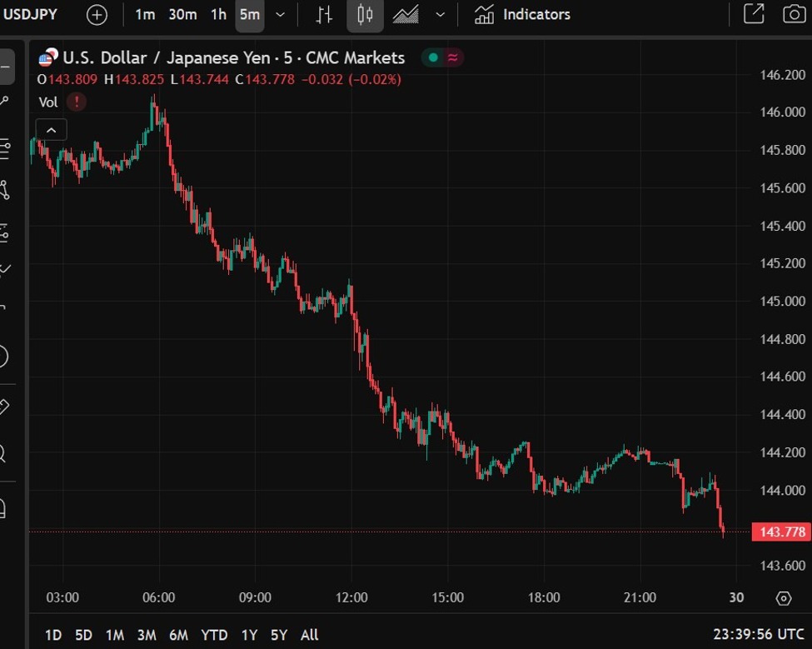Select the ruler measure tool
Screen dimensions: 812x649
[x=5, y=407]
